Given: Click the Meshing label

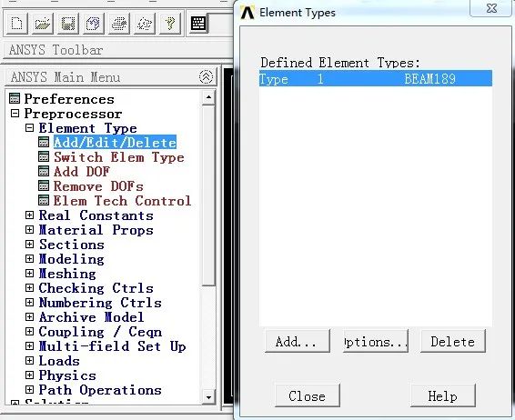Looking at the screenshot, I should coord(67,274).
